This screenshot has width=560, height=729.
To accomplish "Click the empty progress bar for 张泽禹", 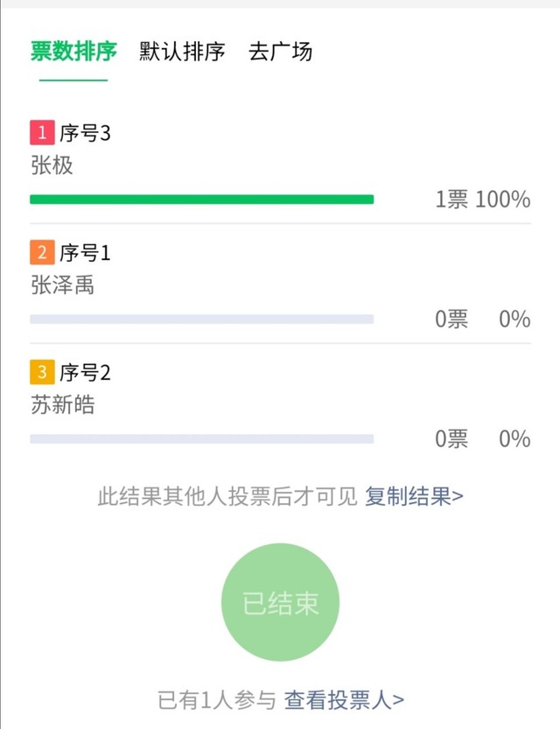I will pyautogui.click(x=201, y=319).
